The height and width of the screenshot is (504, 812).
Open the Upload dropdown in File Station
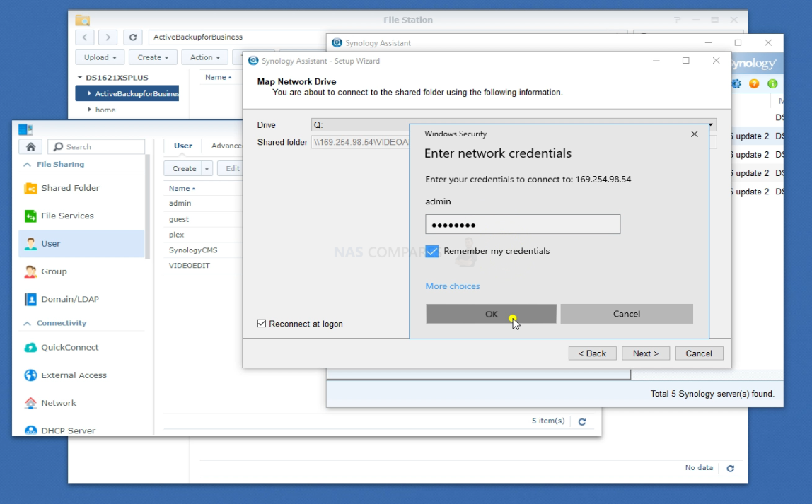coord(100,57)
